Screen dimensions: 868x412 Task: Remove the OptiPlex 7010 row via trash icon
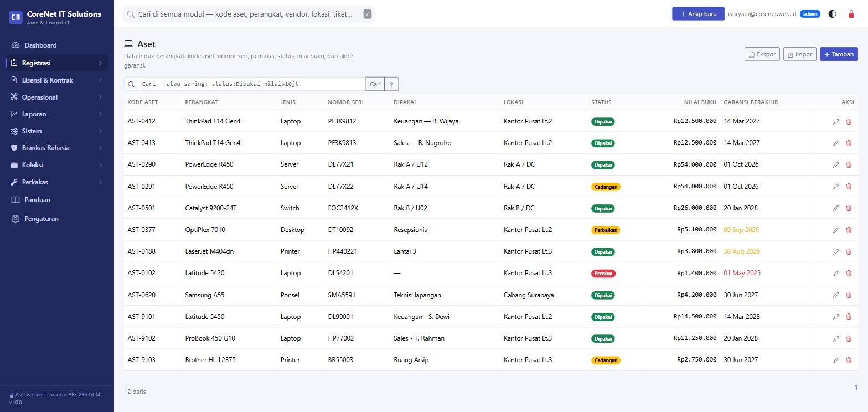[x=849, y=230]
